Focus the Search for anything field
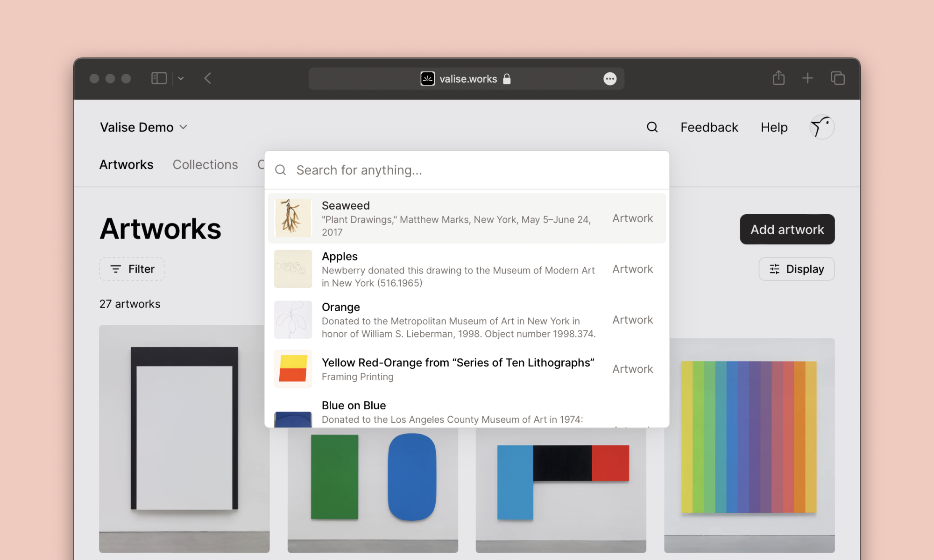 tap(467, 170)
